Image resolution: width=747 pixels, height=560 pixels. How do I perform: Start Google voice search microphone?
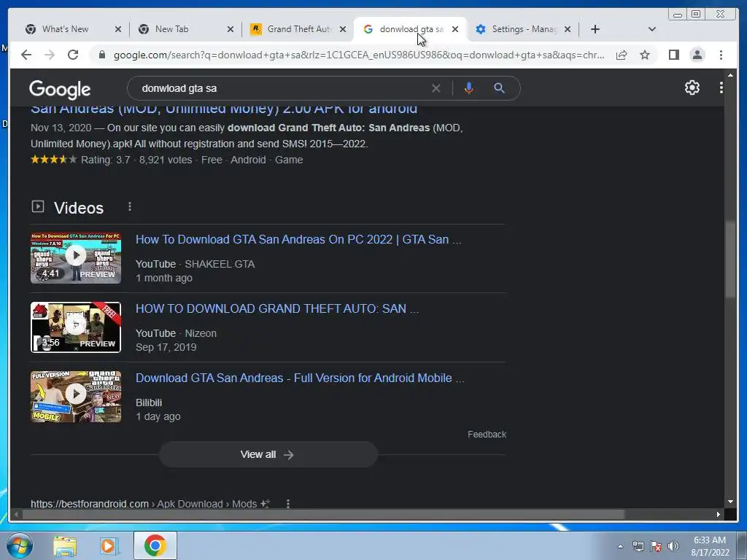[469, 88]
